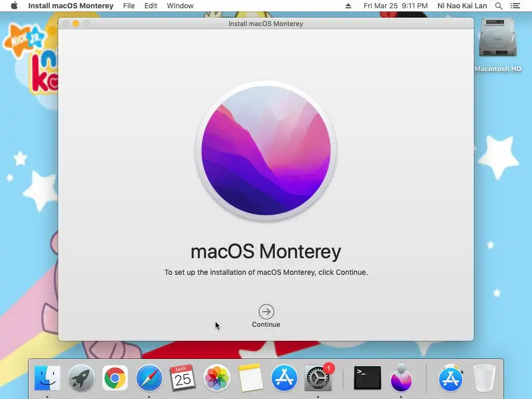Click the macOS Monterey heading text
The width and height of the screenshot is (532, 399).
click(266, 252)
